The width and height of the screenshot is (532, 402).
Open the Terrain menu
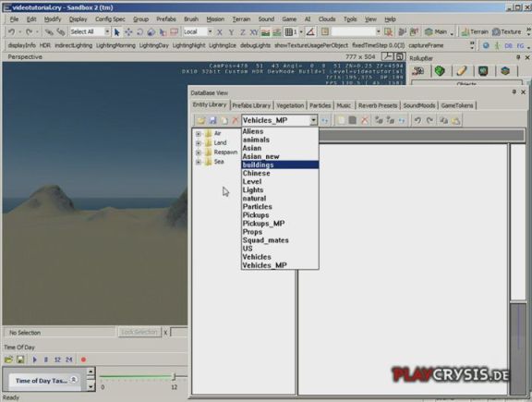241,19
